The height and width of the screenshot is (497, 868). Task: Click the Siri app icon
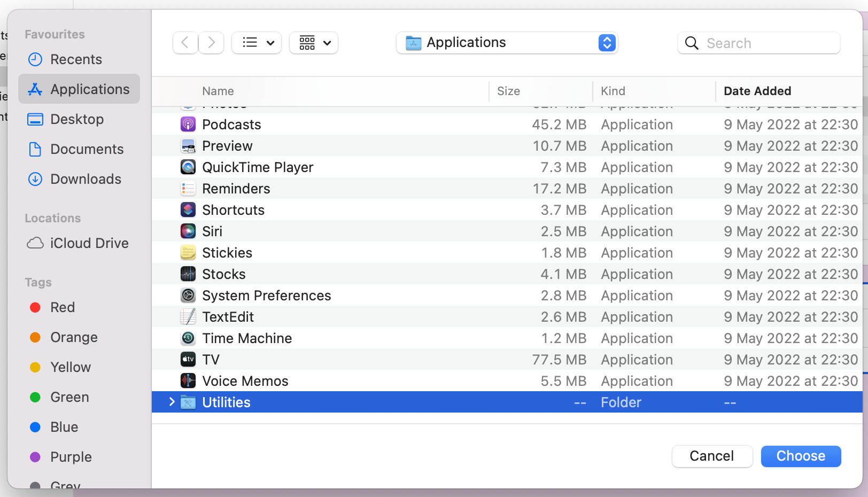click(x=188, y=231)
